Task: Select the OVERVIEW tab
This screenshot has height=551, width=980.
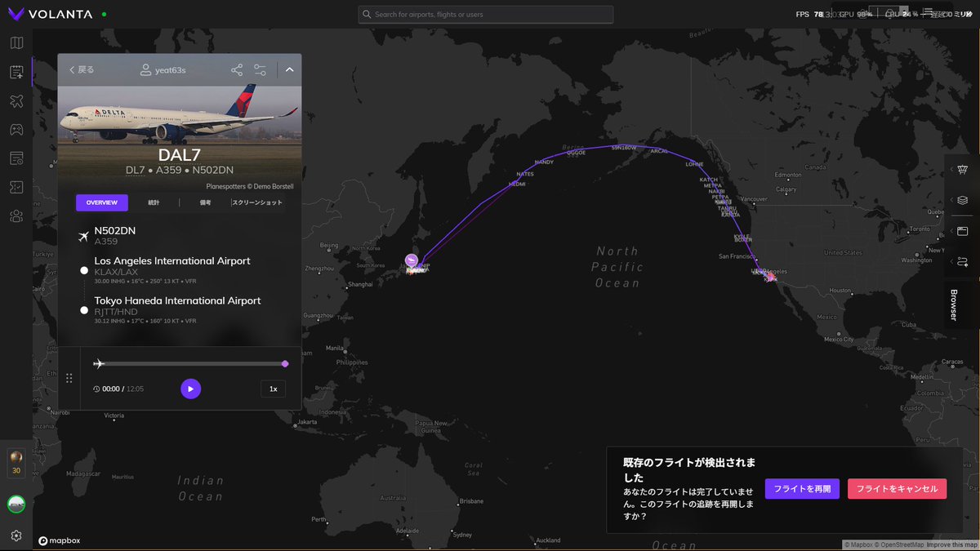Action: (x=102, y=202)
